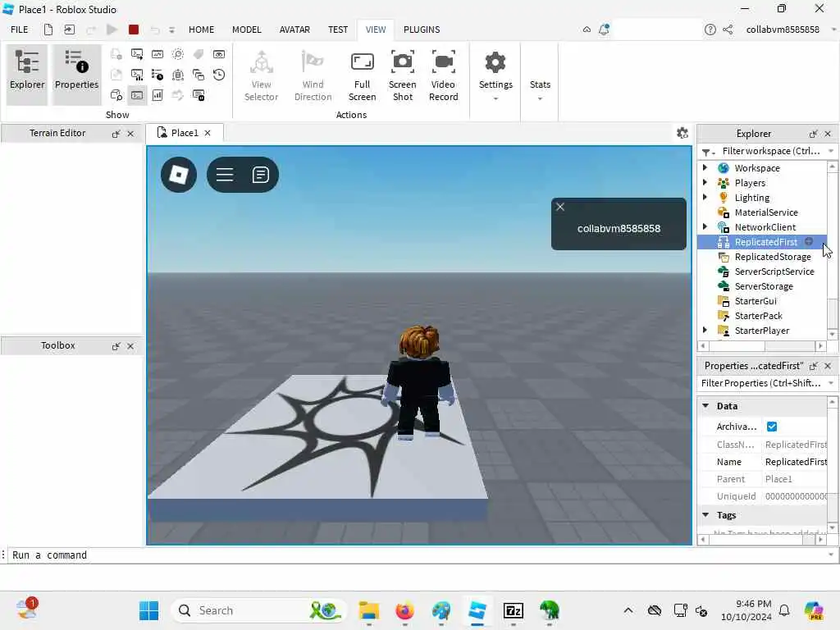
Task: Open the in-game hamburger menu
Action: pos(225,175)
